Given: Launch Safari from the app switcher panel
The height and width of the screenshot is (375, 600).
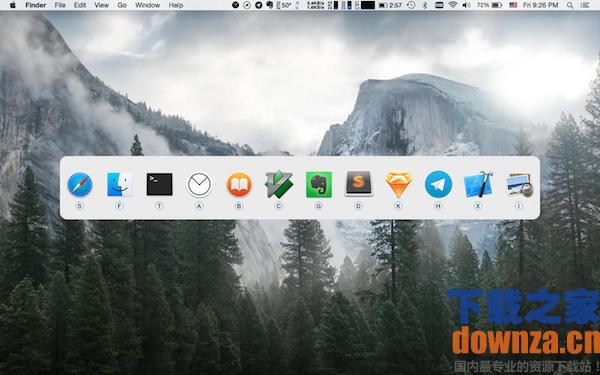Looking at the screenshot, I should (x=80, y=184).
